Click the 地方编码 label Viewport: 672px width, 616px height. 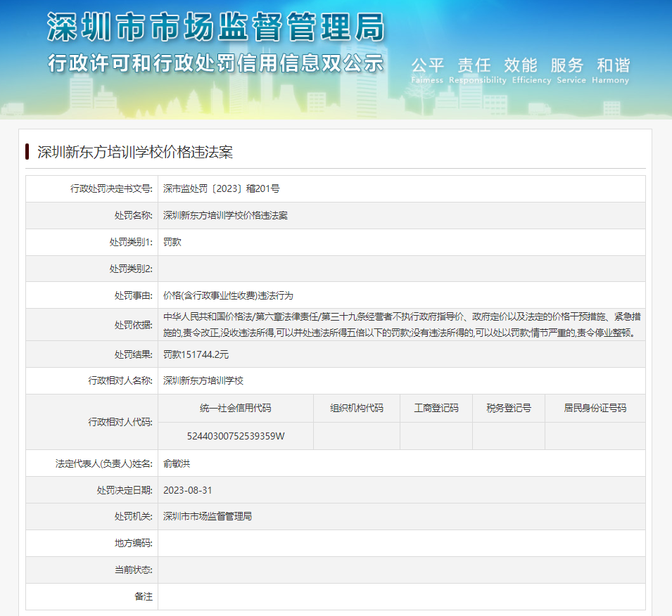133,543
